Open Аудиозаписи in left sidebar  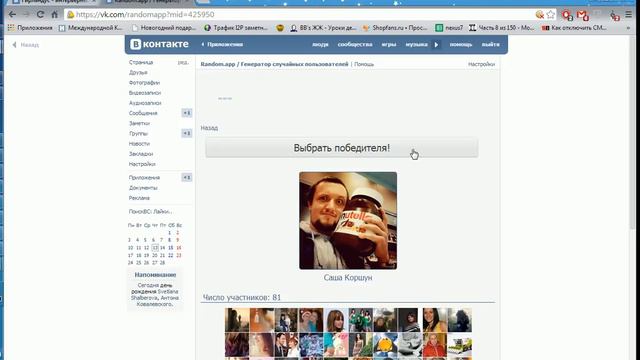145,103
